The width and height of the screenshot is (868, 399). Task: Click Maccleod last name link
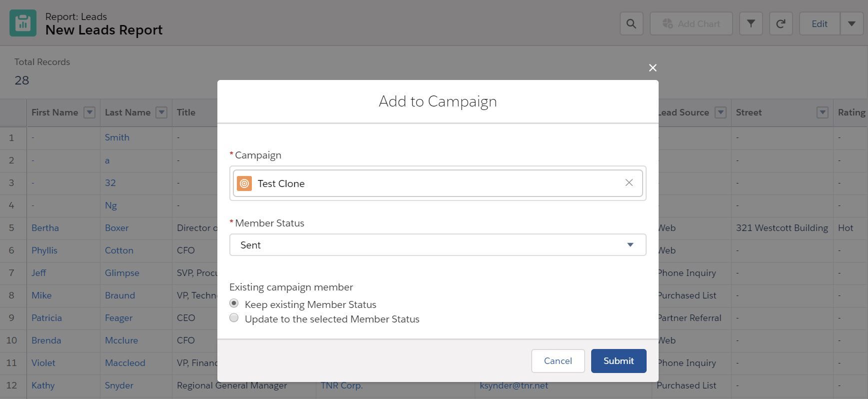coord(125,363)
